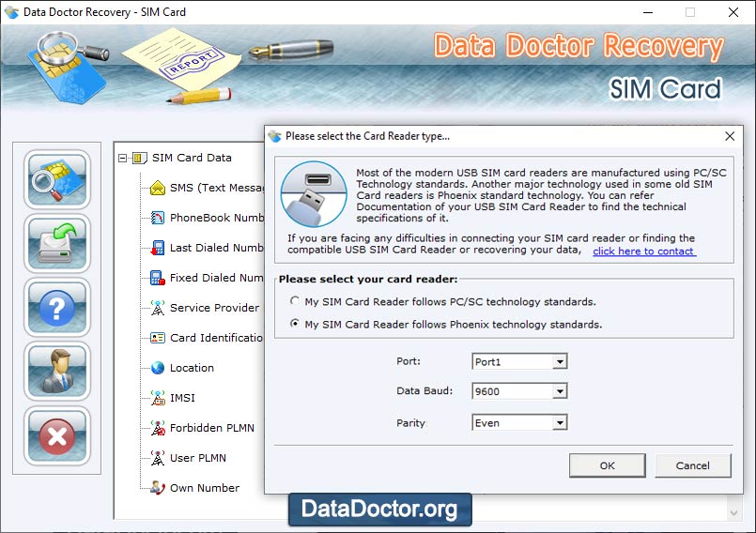Select Forbidden PLMN tree item

(x=211, y=428)
